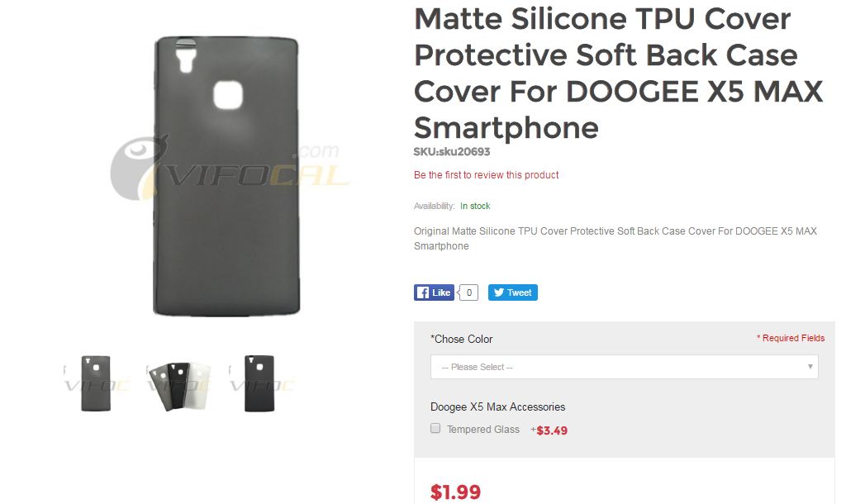846x504 pixels.
Task: Select the three-cases color variants thumbnail
Action: tap(179, 385)
